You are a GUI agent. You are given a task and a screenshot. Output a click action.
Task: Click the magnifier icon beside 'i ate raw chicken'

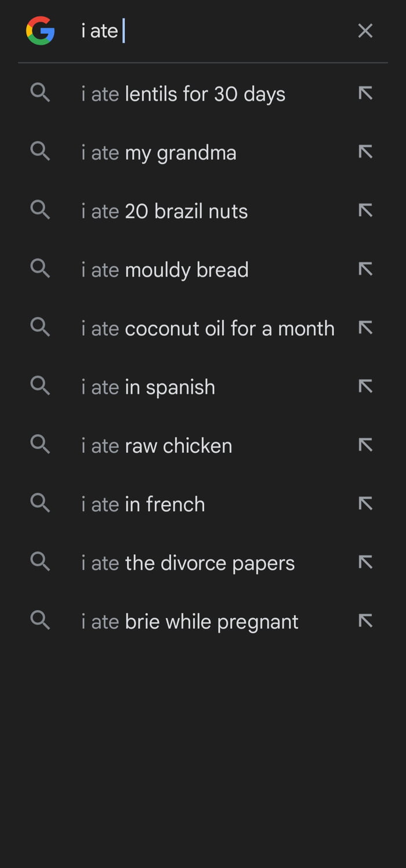coord(40,445)
